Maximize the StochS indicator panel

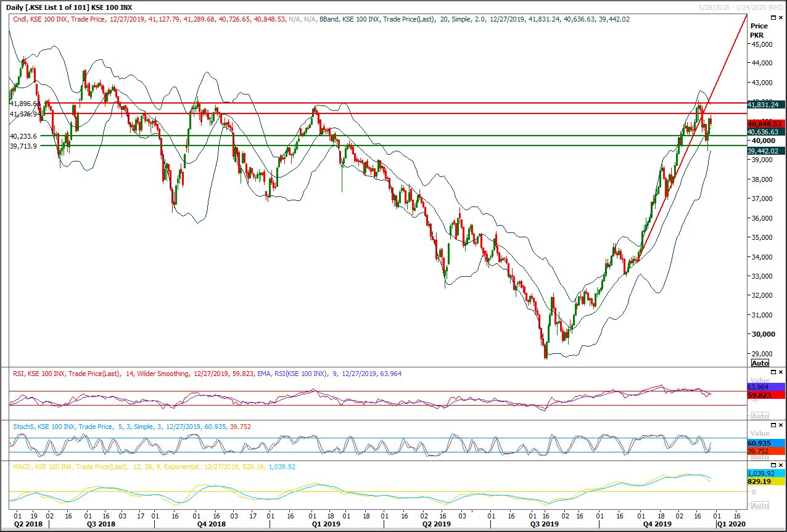pyautogui.click(x=775, y=427)
